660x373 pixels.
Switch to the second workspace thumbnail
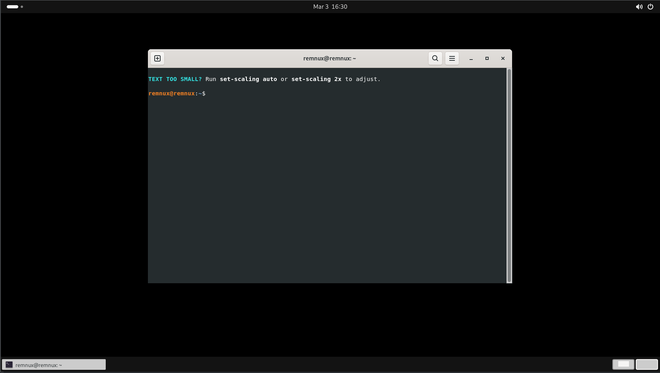click(647, 364)
